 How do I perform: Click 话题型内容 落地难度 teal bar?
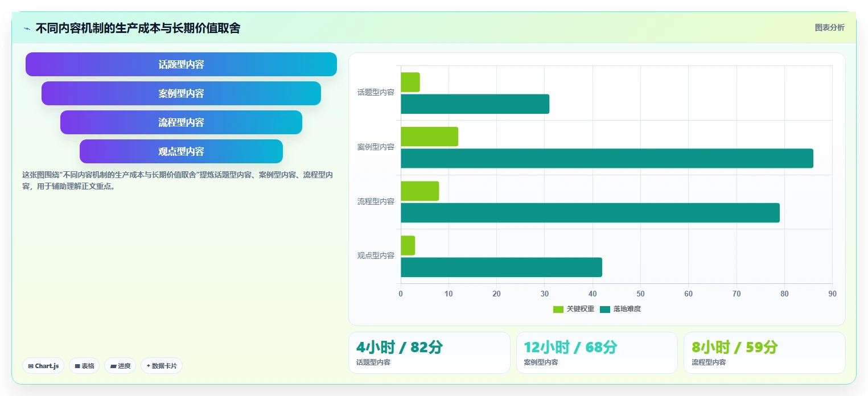tap(475, 104)
